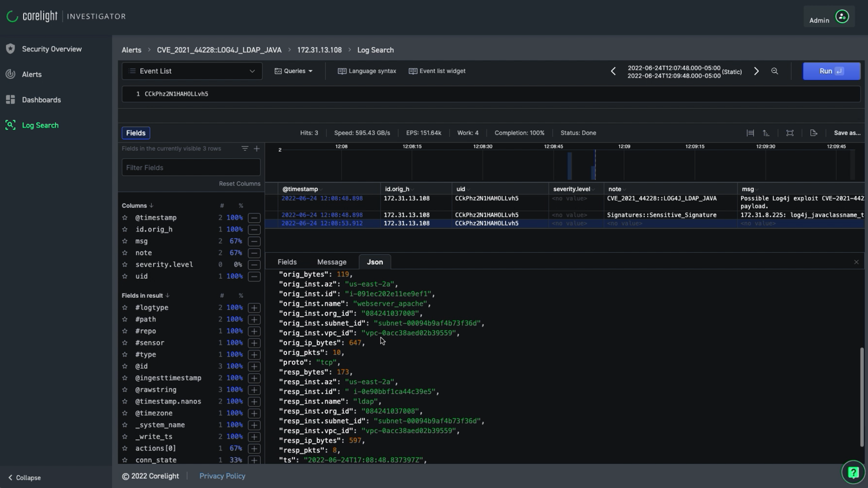Screen dimensions: 868x488
Task: Remove the severity.level column with minus
Action: pos(255,265)
